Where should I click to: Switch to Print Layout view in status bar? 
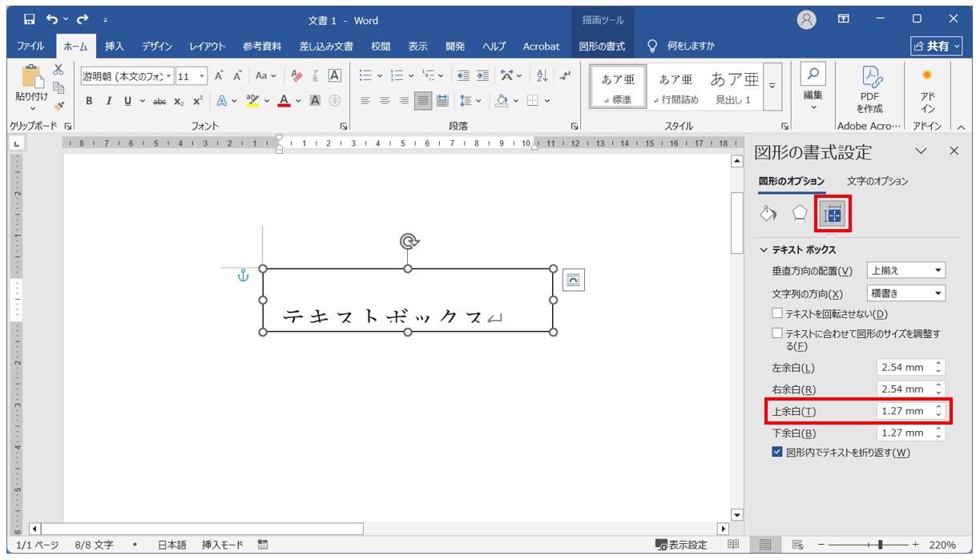click(x=765, y=545)
